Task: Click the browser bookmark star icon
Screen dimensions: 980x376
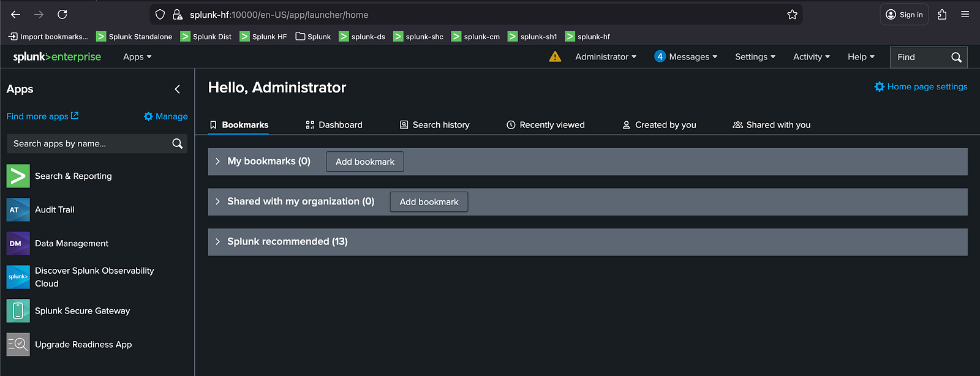Action: [792, 15]
